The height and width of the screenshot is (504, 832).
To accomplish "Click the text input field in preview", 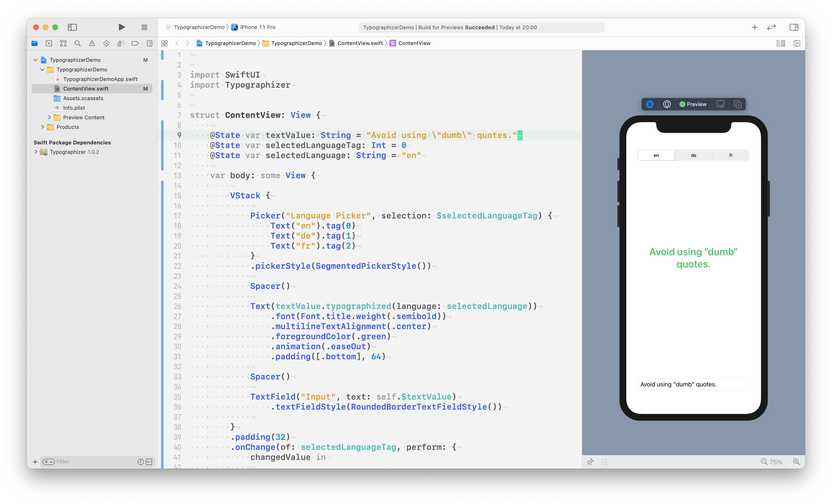I will pyautogui.click(x=693, y=384).
